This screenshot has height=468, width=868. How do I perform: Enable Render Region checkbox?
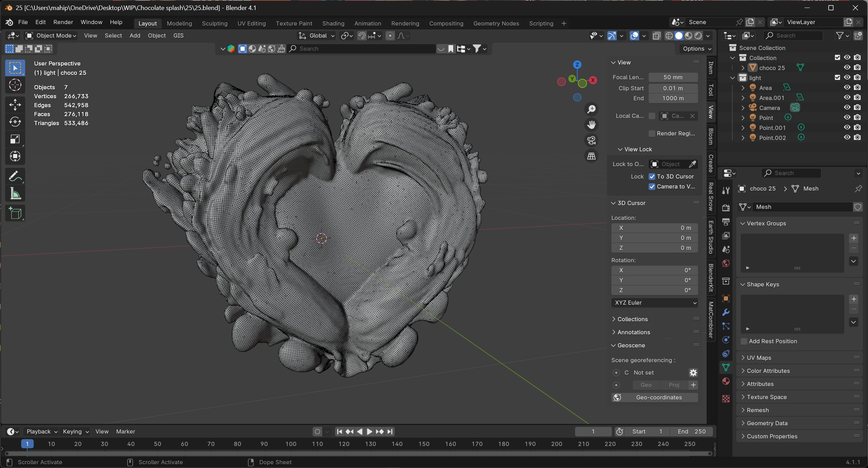(652, 133)
